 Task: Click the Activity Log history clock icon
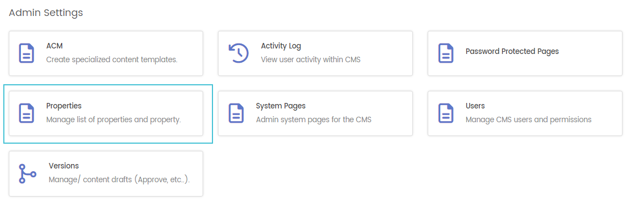[238, 53]
